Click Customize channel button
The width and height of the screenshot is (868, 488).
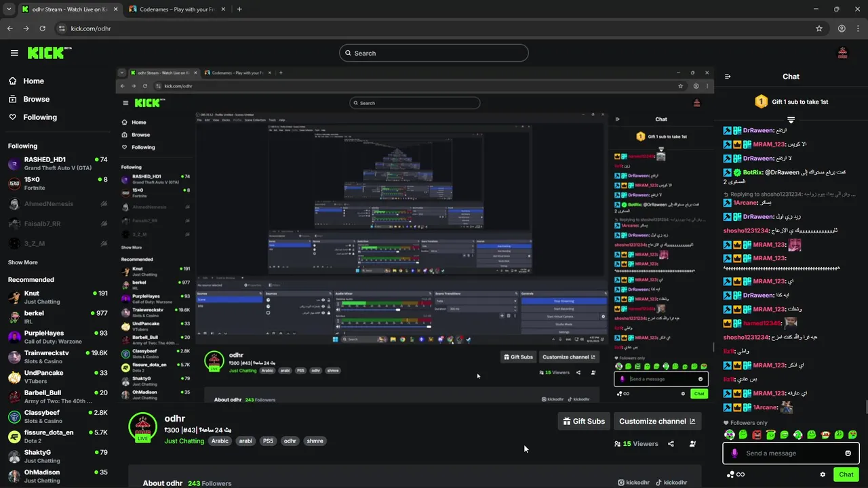point(657,421)
